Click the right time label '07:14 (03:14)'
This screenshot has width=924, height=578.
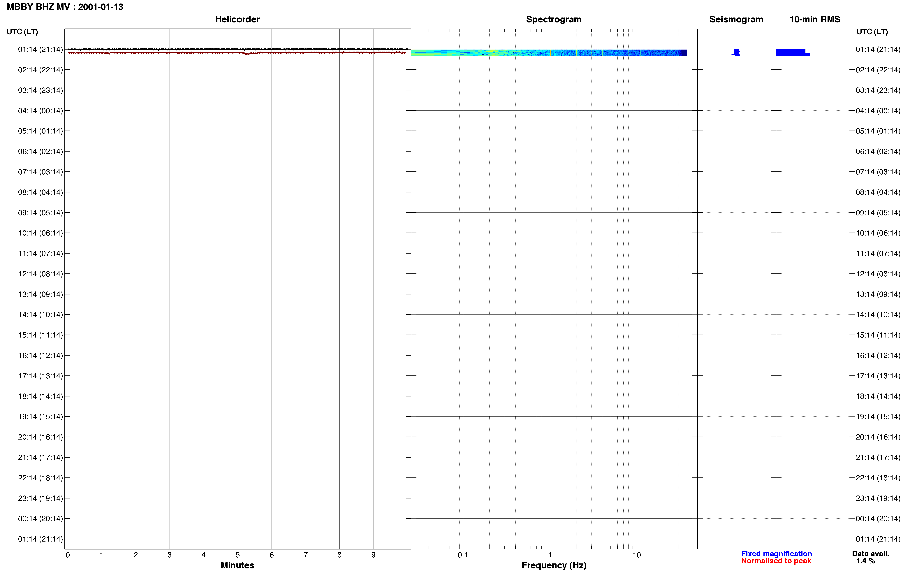(878, 172)
